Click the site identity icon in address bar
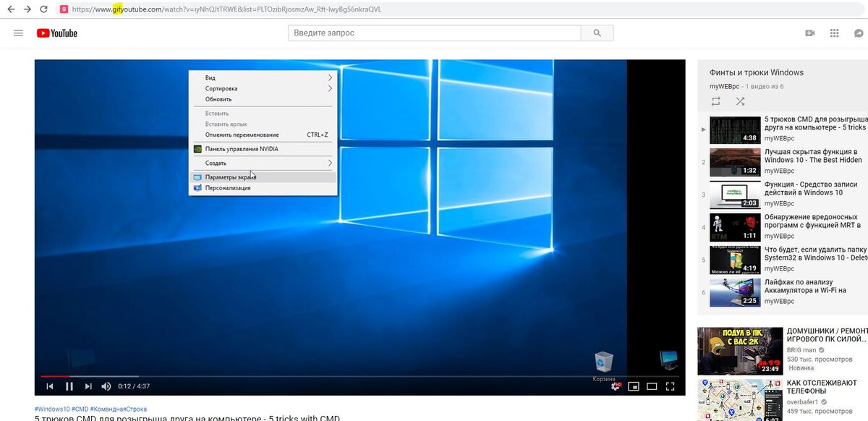 [64, 9]
